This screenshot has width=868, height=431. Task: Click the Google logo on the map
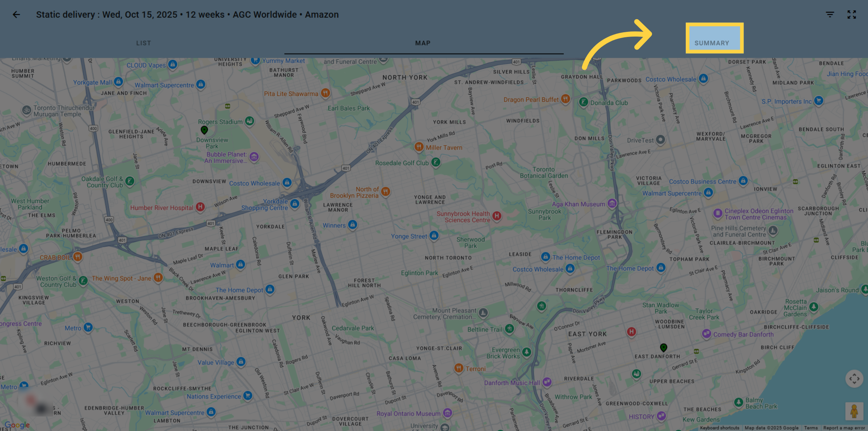tap(17, 425)
